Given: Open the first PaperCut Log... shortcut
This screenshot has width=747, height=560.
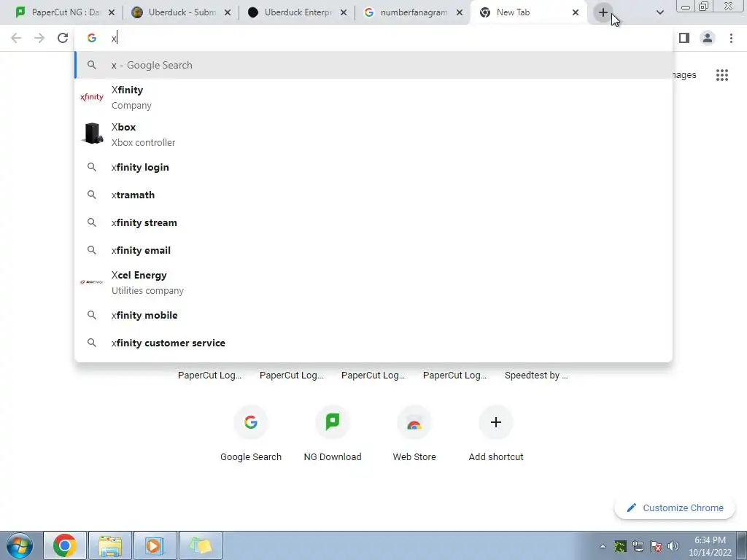Looking at the screenshot, I should 209,376.
